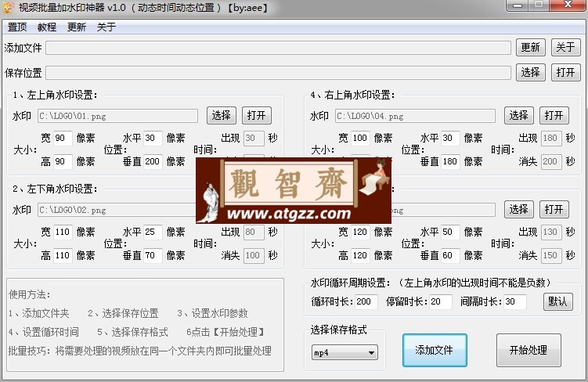This screenshot has width=588, height=382.
Task: Open the 关于 menu item
Action: (x=106, y=27)
